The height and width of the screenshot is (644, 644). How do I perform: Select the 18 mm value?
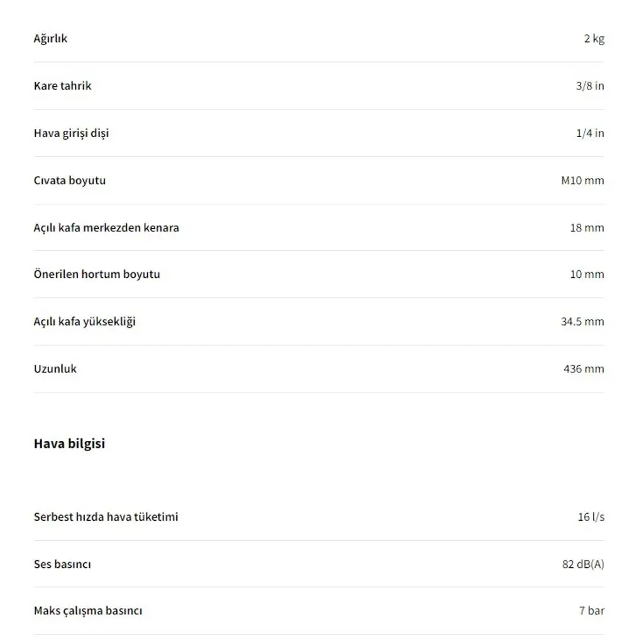coord(587,228)
